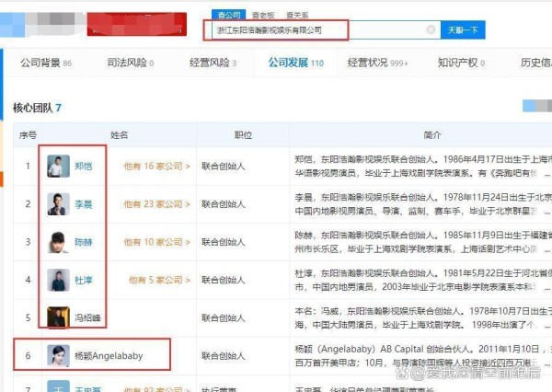Expand 郑恺's truncated bio ellipsis

[547, 174]
